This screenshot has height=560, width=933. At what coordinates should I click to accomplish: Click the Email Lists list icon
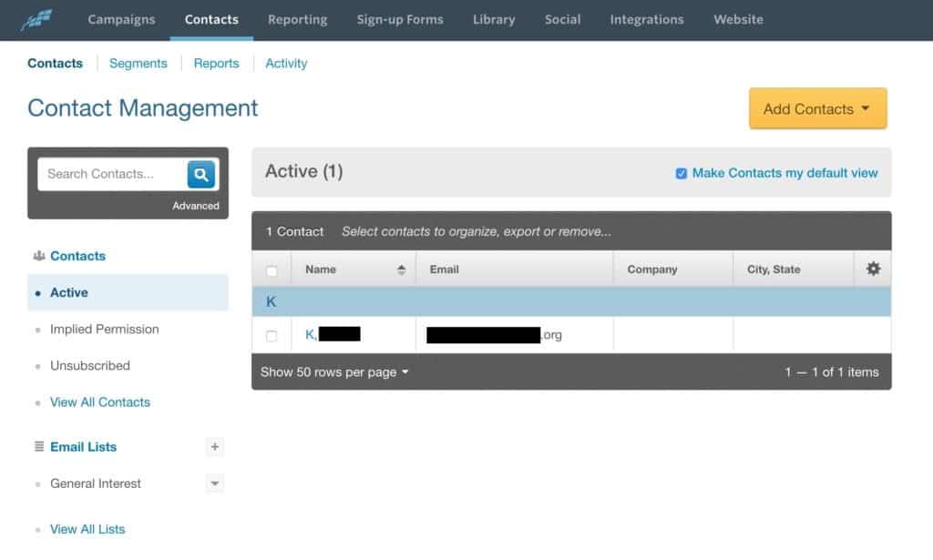click(x=39, y=446)
